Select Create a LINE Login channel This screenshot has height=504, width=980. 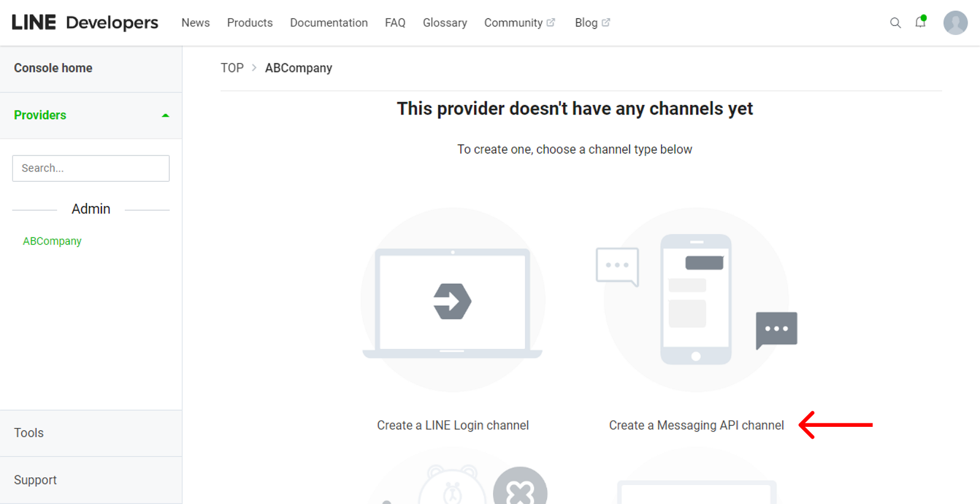pyautogui.click(x=453, y=425)
